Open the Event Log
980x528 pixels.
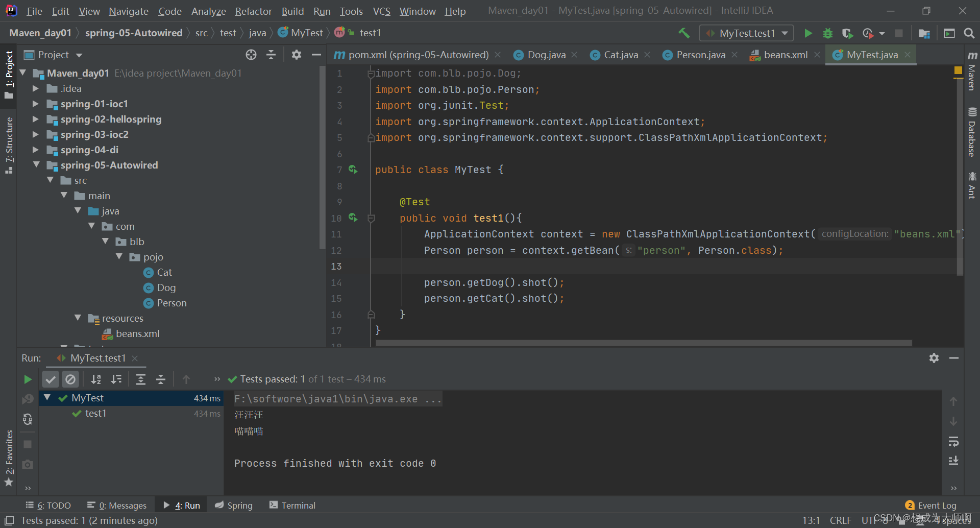tap(931, 505)
